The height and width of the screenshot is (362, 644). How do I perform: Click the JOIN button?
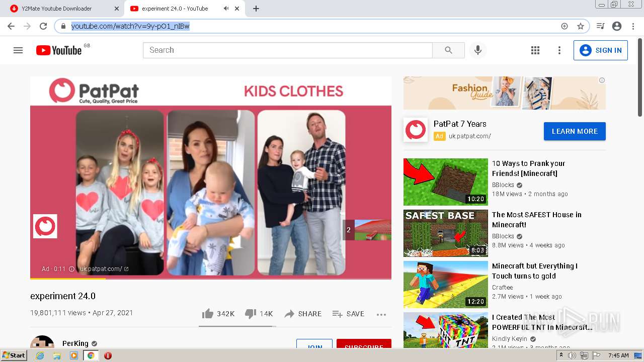coord(314,344)
